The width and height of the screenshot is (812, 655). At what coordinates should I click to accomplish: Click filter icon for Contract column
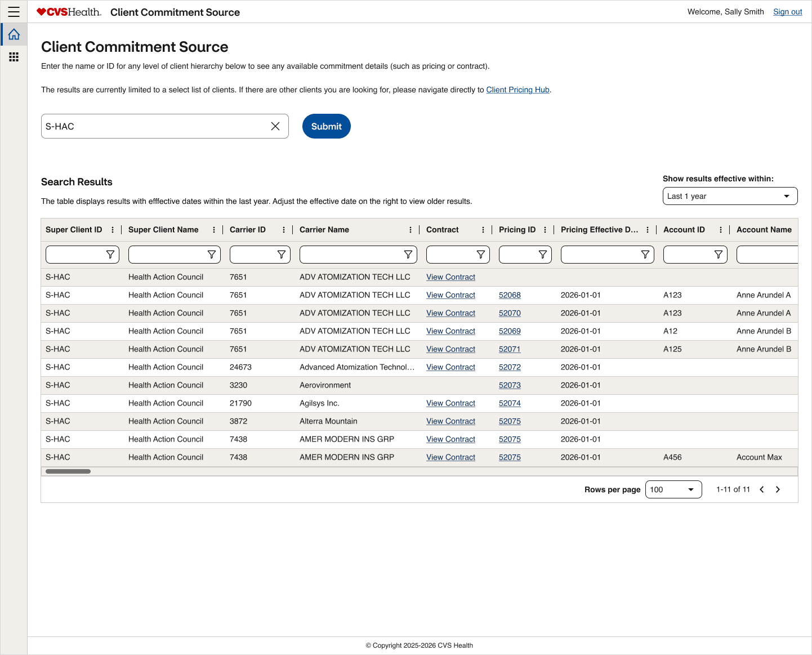click(x=481, y=255)
